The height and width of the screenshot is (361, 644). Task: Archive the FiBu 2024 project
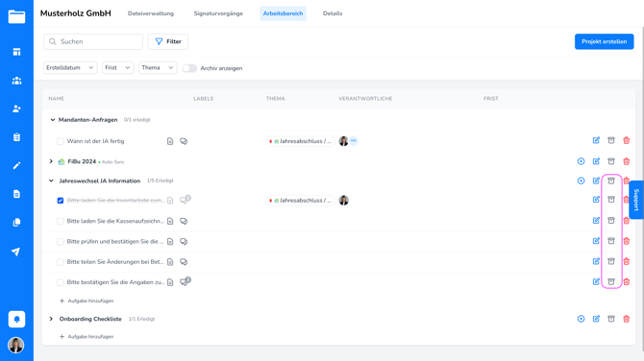(x=611, y=161)
